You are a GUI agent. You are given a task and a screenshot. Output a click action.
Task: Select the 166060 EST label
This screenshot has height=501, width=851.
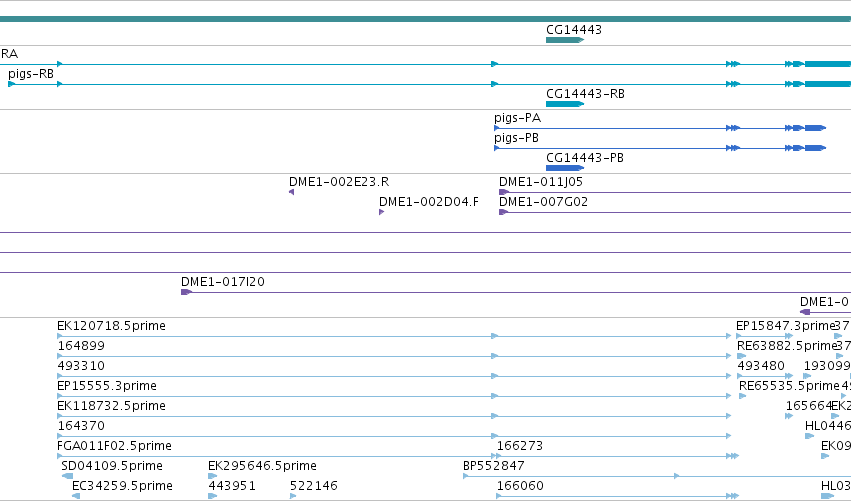520,486
